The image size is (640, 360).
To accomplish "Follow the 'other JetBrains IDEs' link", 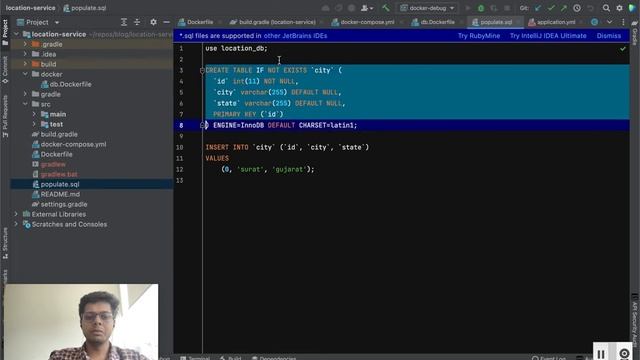I will click(295, 36).
